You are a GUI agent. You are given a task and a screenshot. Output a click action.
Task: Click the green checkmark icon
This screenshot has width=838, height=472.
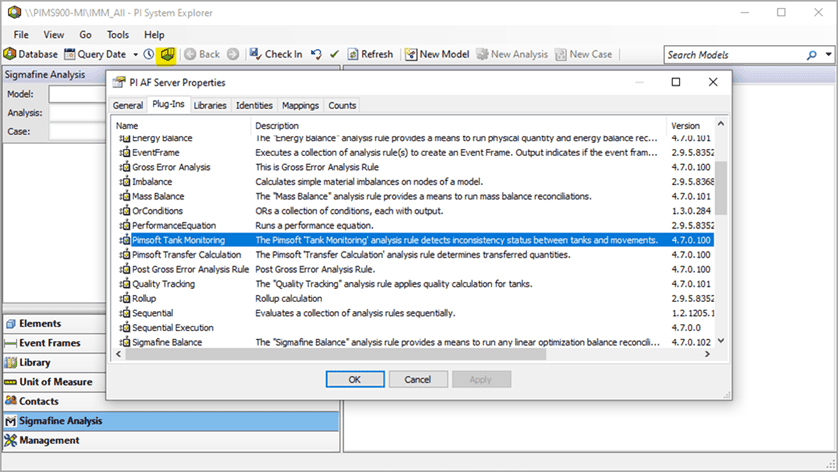point(335,54)
